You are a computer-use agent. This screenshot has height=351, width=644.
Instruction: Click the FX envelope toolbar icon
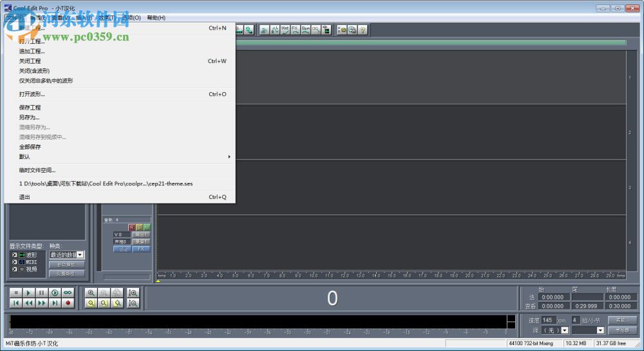(296, 30)
